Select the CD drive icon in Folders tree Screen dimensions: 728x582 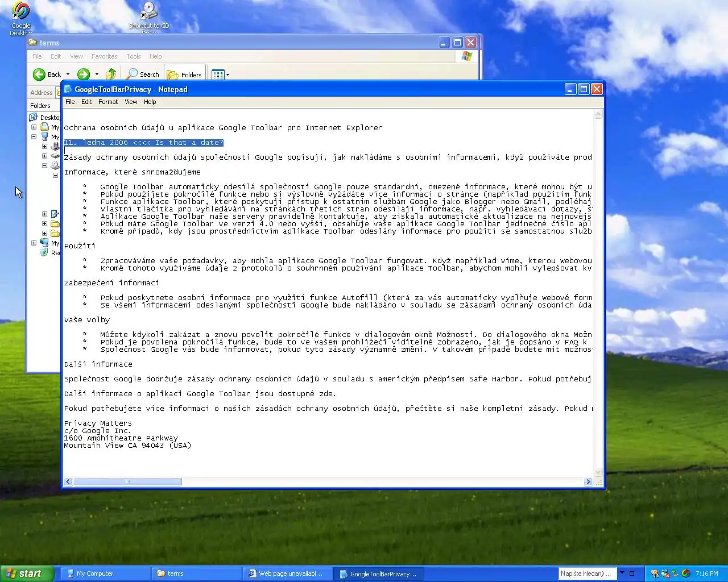pos(55,165)
